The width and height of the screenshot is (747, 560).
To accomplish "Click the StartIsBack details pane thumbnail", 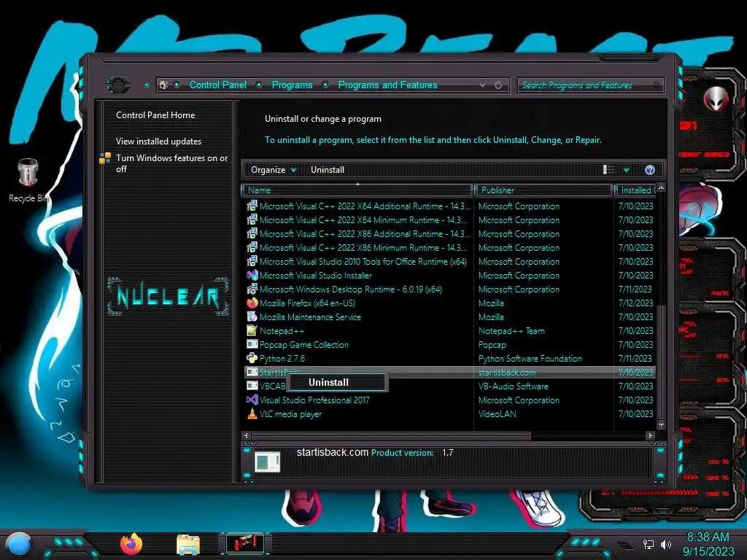I will point(267,461).
